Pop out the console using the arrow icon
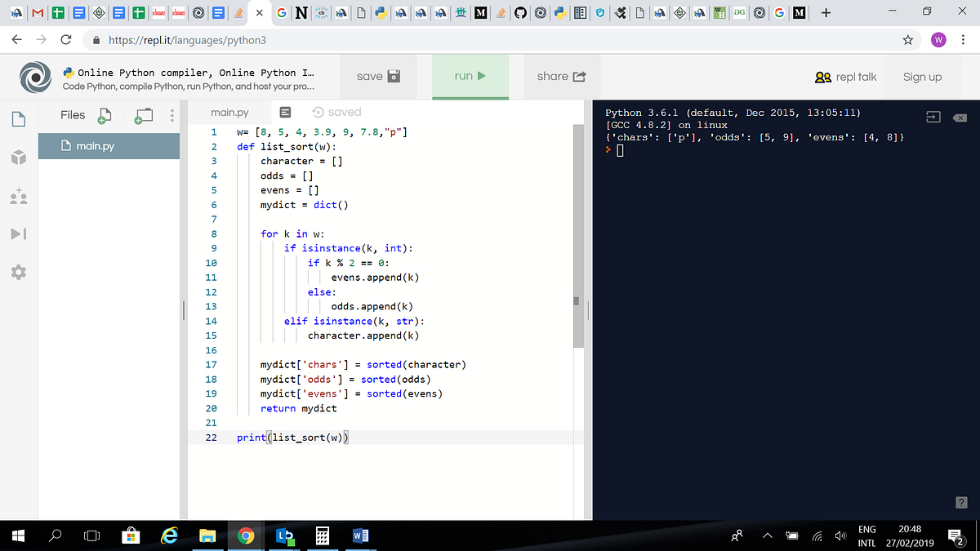The image size is (980, 551). pyautogui.click(x=933, y=117)
